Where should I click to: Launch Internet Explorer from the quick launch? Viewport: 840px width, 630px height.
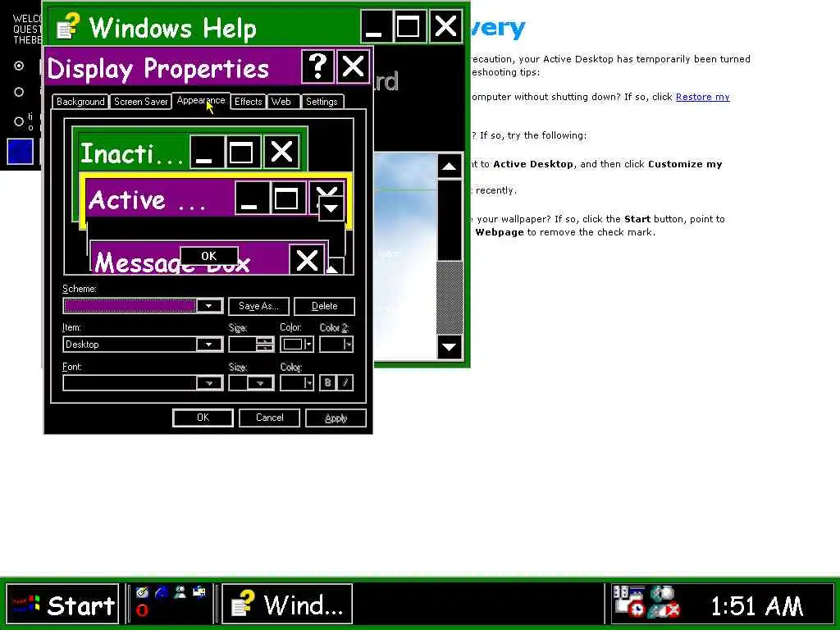(162, 592)
